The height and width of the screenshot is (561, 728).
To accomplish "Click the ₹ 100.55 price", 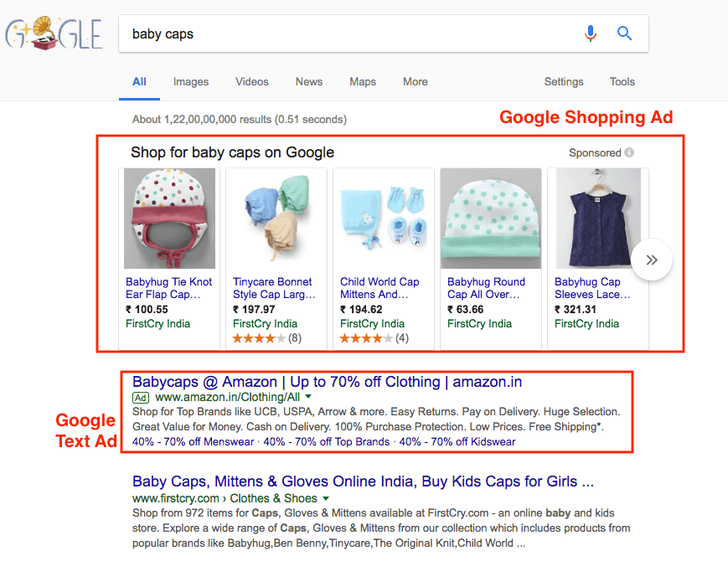I will point(147,310).
